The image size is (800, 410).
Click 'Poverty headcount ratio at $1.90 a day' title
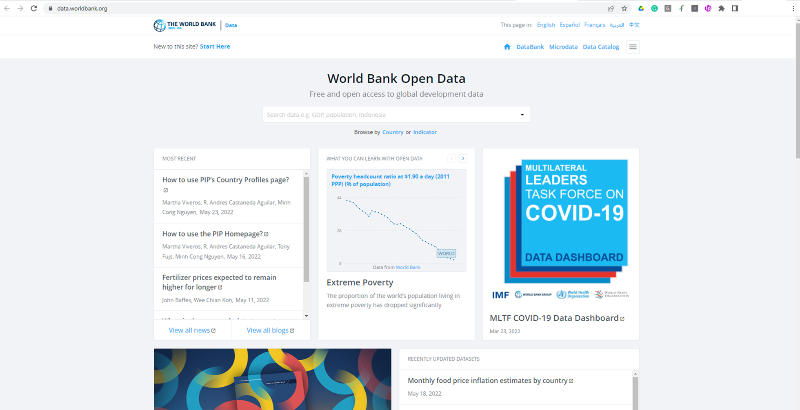pos(390,180)
